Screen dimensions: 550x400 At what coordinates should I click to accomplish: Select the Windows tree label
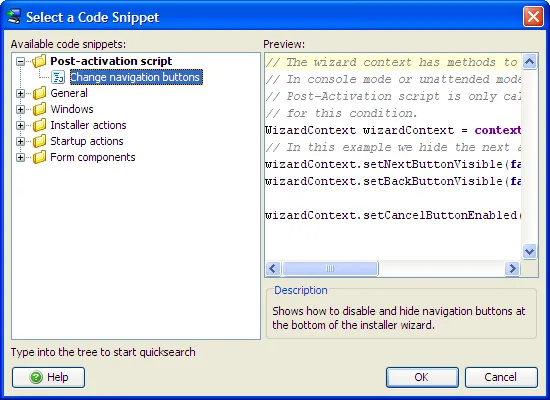click(72, 109)
